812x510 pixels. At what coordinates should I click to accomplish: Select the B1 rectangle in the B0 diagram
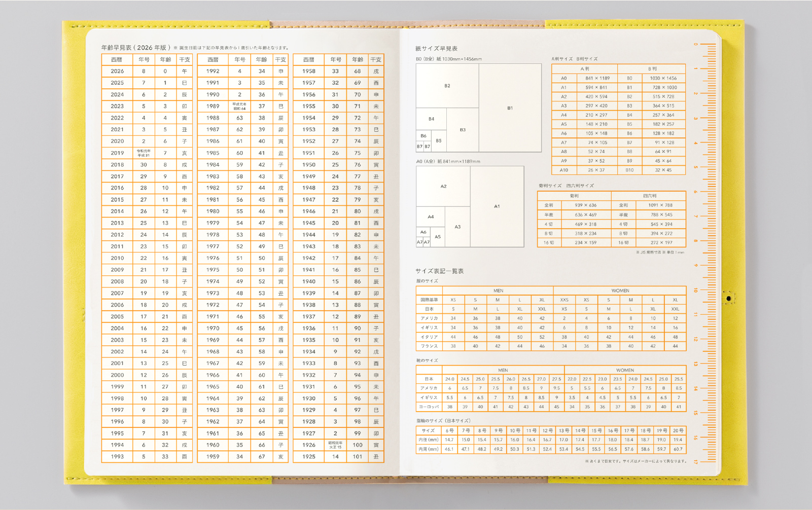(x=510, y=108)
